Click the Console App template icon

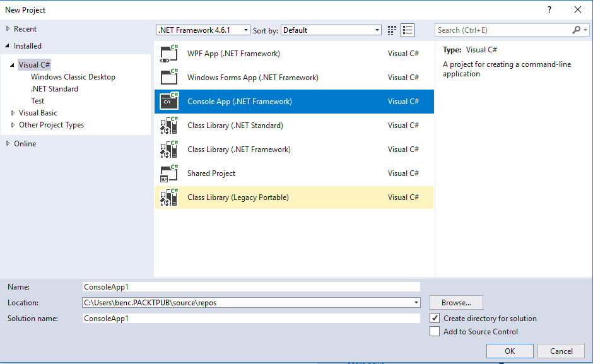click(168, 102)
